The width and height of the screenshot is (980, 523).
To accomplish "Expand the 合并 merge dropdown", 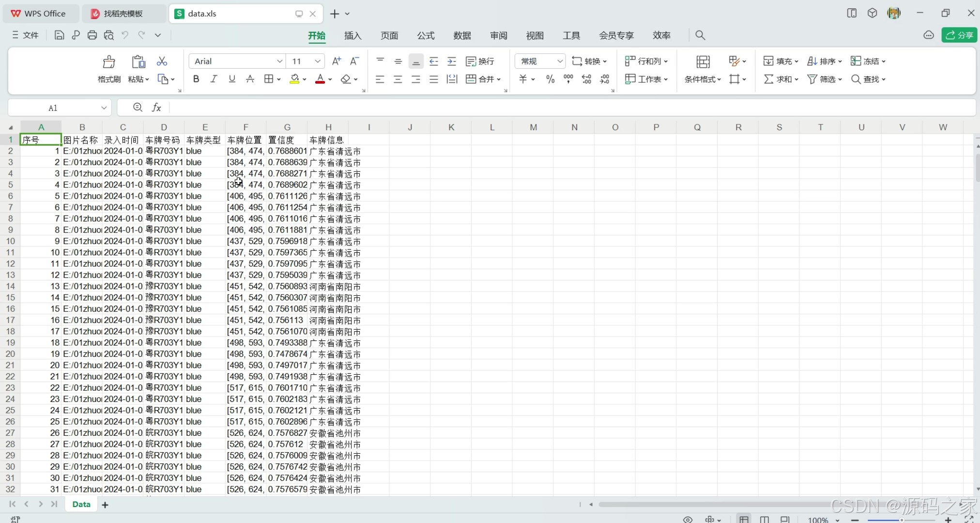I will click(x=499, y=79).
